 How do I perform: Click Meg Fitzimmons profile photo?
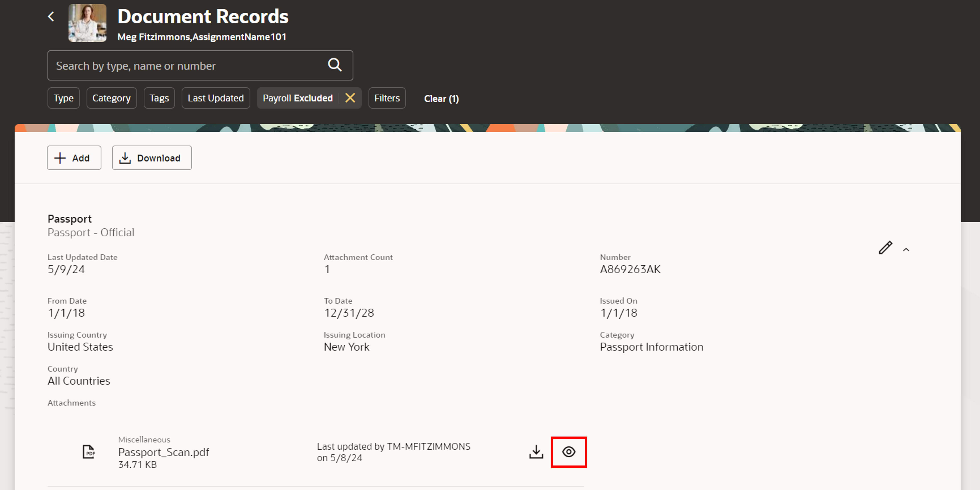tap(88, 23)
